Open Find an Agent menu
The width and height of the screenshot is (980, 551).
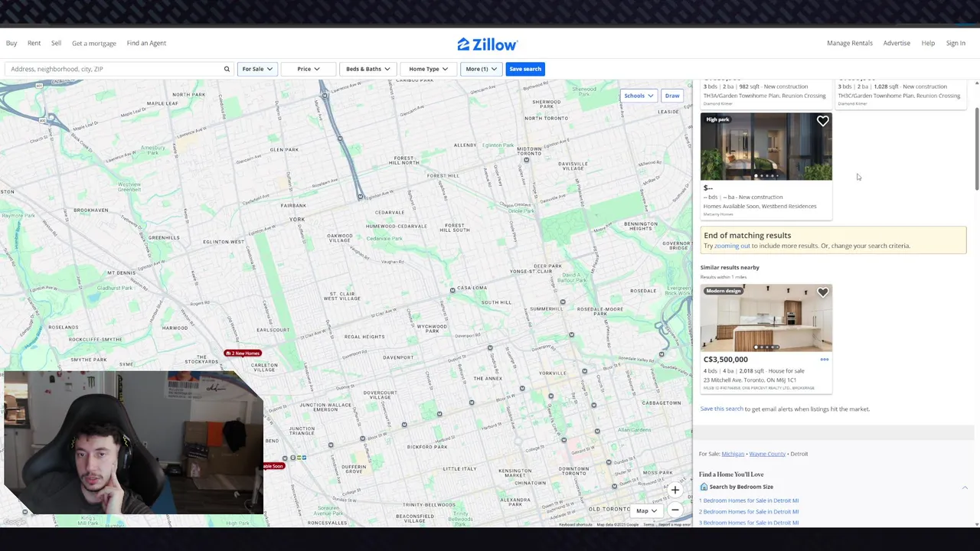tap(146, 43)
